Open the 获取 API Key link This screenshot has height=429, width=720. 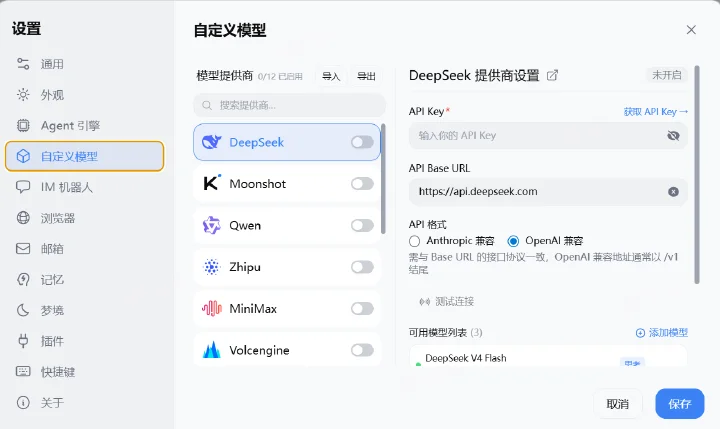click(656, 112)
